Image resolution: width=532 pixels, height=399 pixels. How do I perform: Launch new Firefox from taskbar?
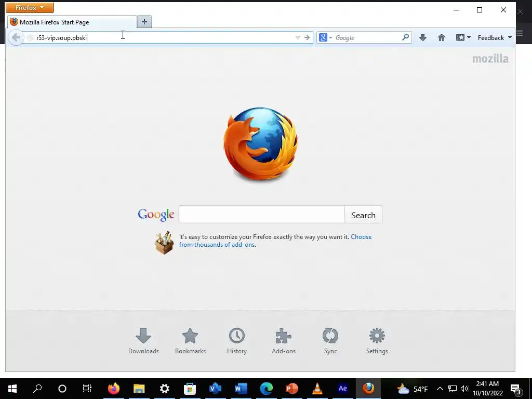(114, 389)
